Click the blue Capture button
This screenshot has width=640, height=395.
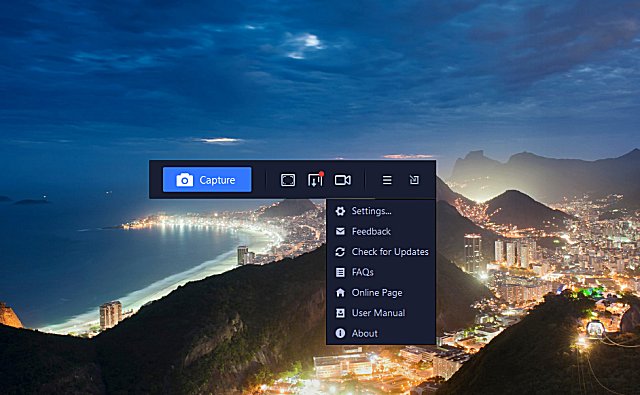tap(207, 180)
